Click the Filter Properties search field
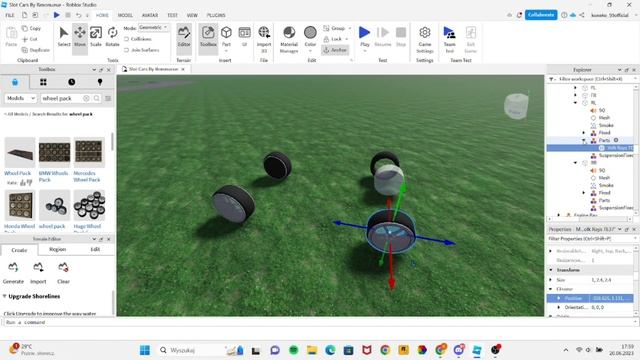640x360 pixels. [x=590, y=238]
